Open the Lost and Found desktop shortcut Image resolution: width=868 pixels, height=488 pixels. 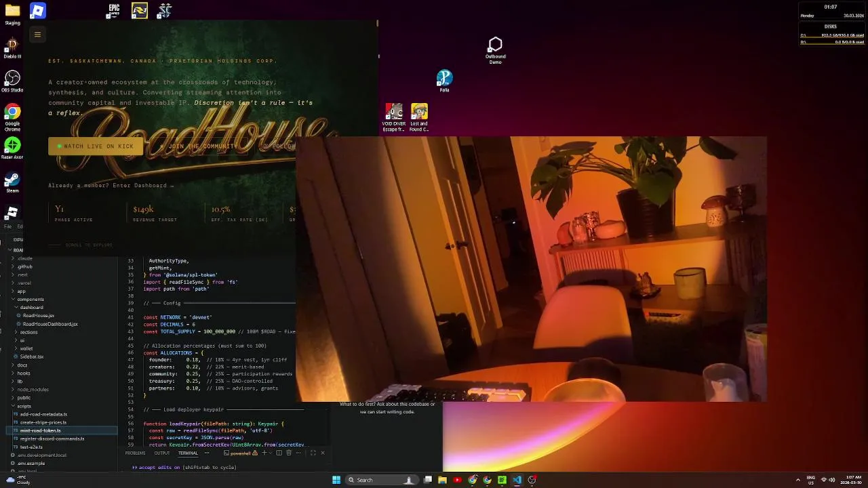419,117
